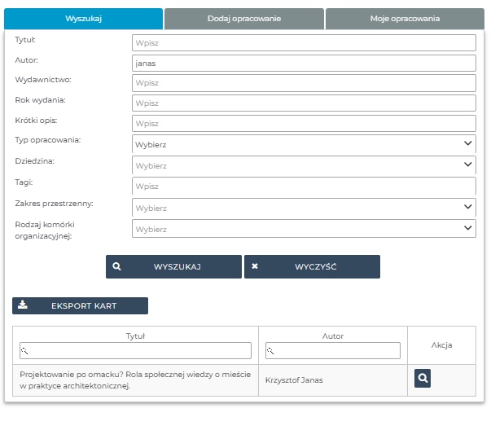Open the Zakres przestrzenny dropdown
504x430 pixels.
pos(303,208)
